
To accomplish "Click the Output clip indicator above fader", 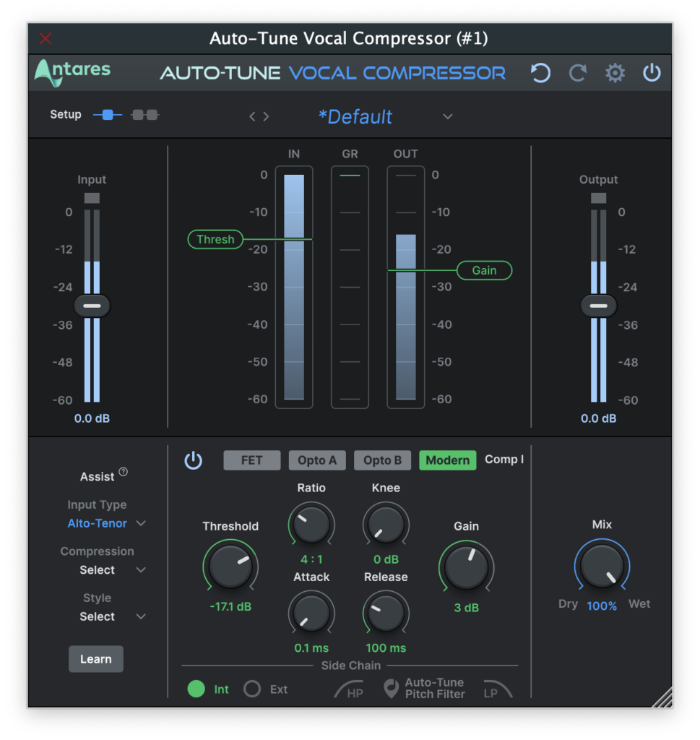I will click(x=599, y=198).
